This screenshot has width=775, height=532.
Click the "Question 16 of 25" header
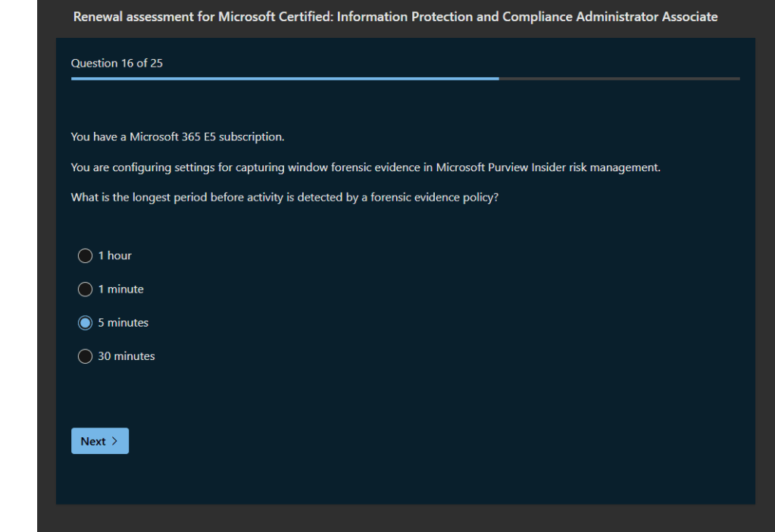tap(117, 63)
